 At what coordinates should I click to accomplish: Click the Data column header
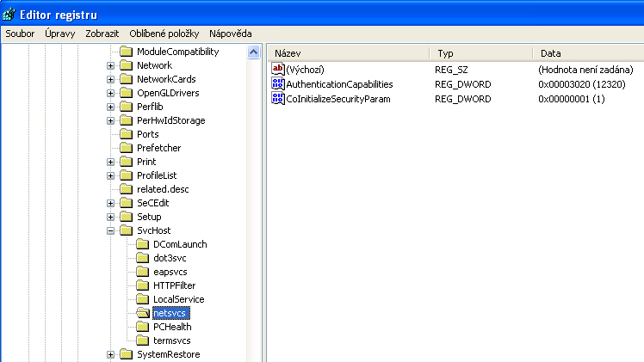(585, 52)
